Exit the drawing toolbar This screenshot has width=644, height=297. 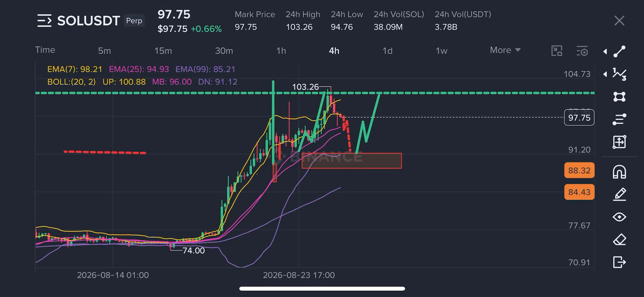619,262
